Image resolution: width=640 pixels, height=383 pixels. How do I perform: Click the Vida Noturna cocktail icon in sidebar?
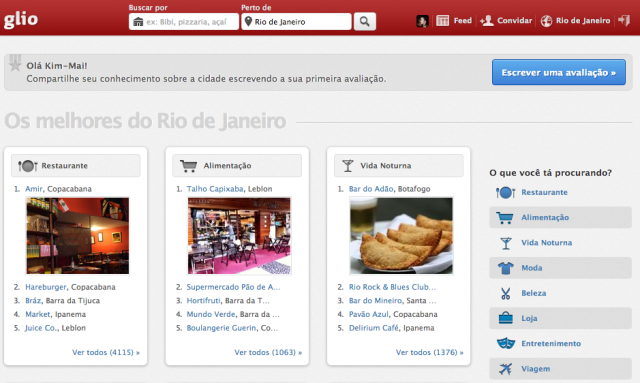pyautogui.click(x=506, y=243)
